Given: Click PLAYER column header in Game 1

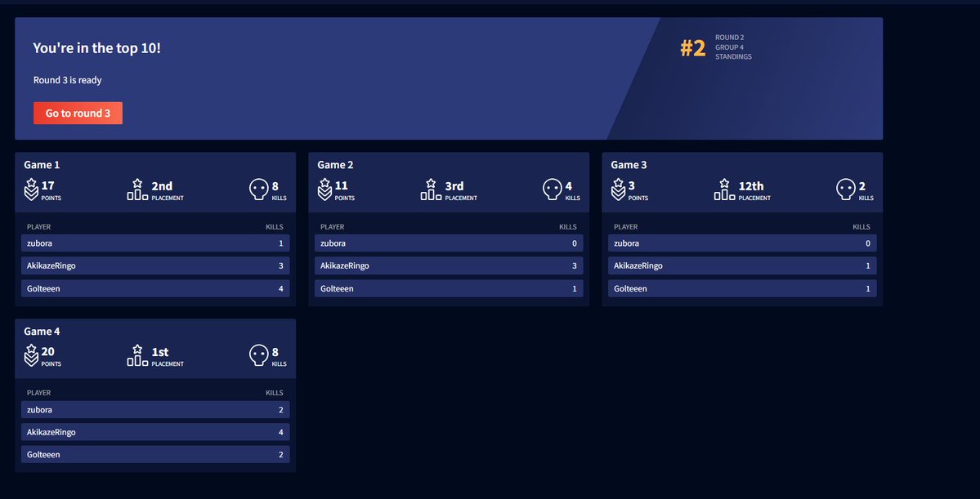Looking at the screenshot, I should coord(38,227).
